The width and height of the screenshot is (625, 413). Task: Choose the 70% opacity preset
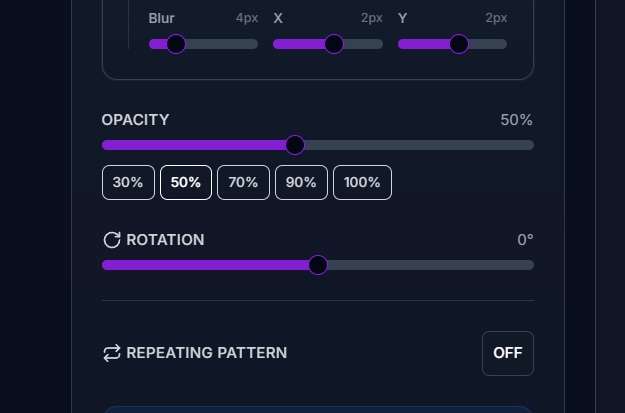(x=244, y=183)
